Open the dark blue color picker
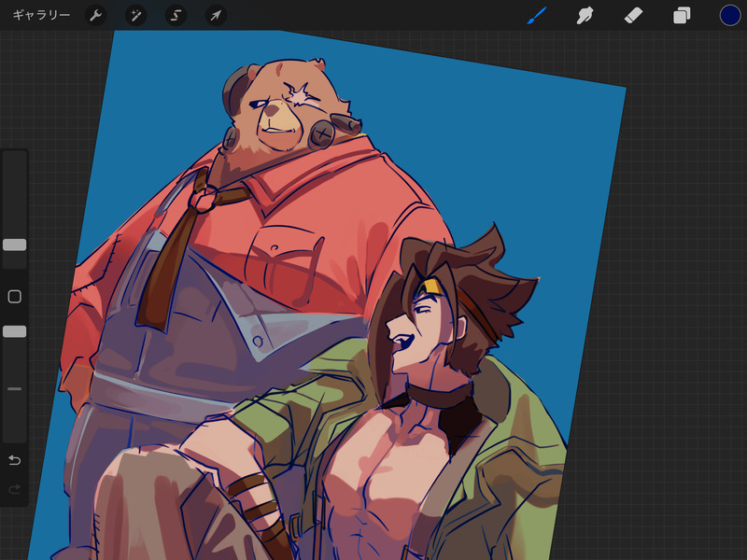 [730, 15]
